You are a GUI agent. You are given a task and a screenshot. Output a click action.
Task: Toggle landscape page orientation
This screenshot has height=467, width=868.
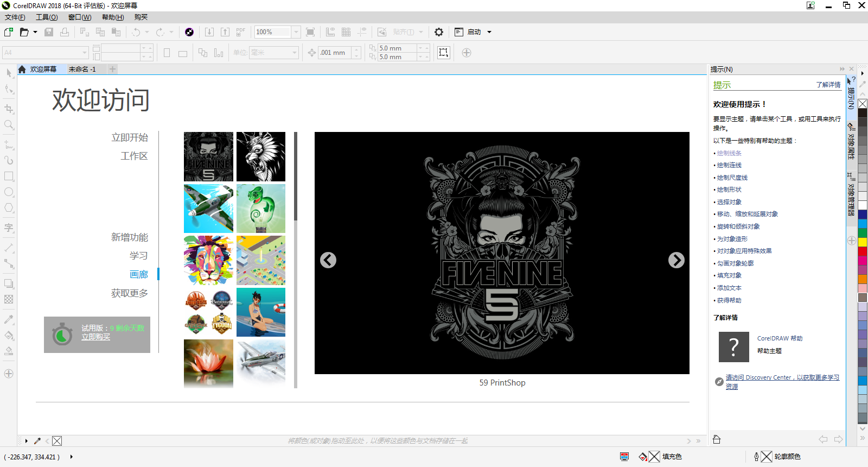point(183,53)
